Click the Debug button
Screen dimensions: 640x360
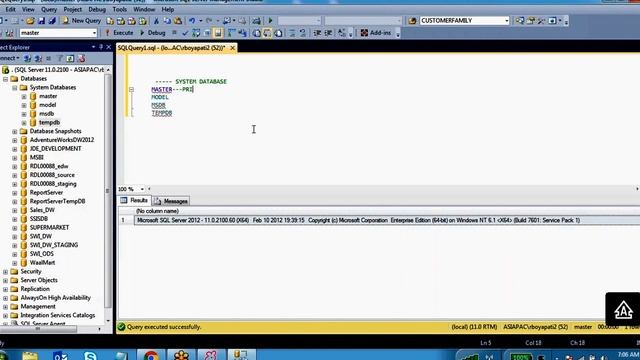point(153,33)
